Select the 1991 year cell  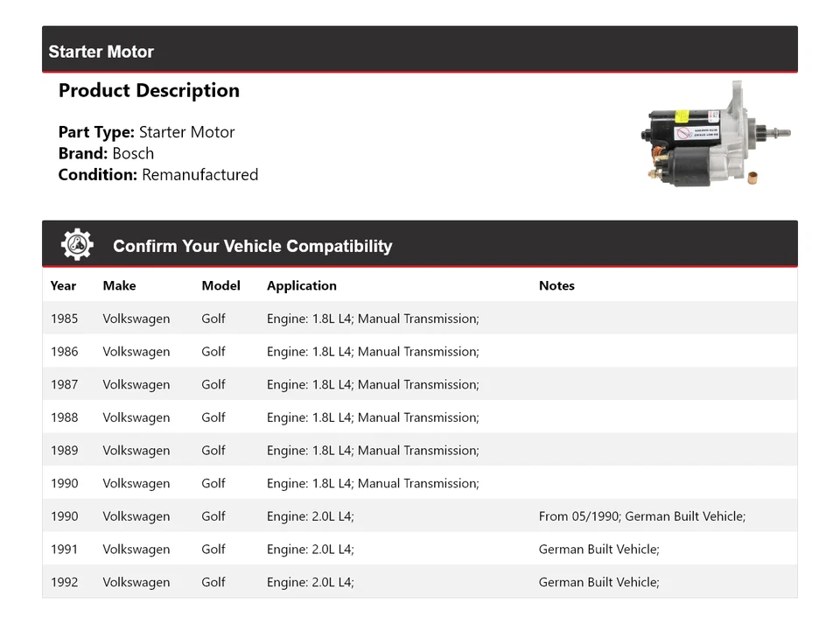point(64,549)
